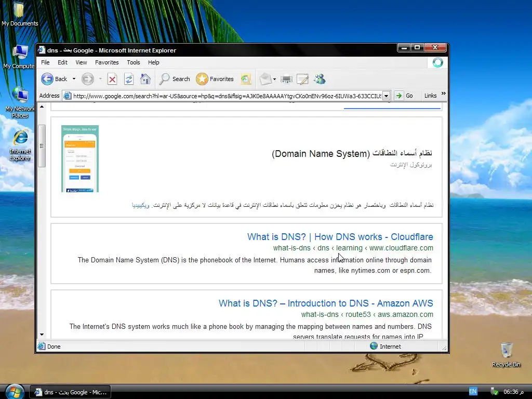The width and height of the screenshot is (532, 399).
Task: Click the EN language indicator in tray
Action: pos(473,392)
